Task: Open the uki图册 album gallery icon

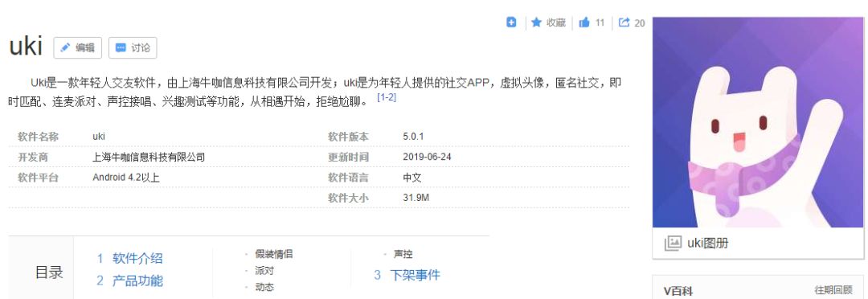Action: (x=673, y=243)
